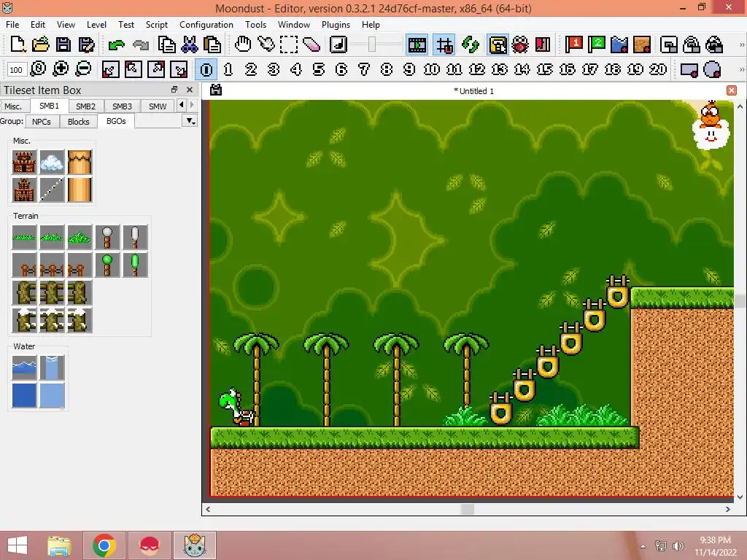Switch to section 15
Image resolution: width=747 pixels, height=560 pixels.
click(544, 69)
